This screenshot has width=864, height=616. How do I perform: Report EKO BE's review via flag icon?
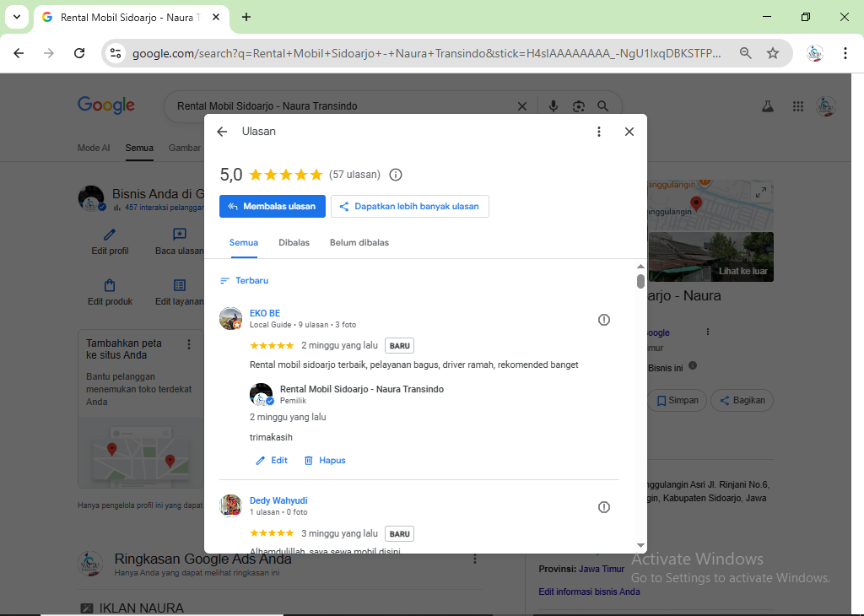pyautogui.click(x=603, y=319)
